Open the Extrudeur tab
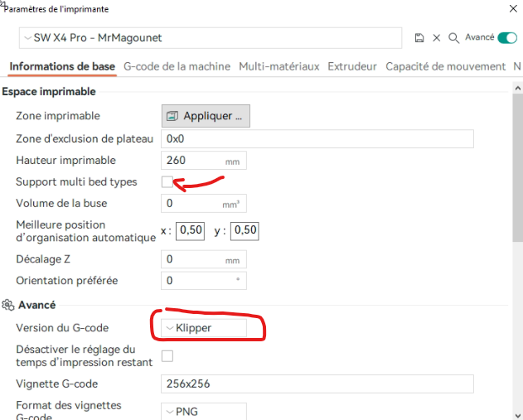 point(352,66)
